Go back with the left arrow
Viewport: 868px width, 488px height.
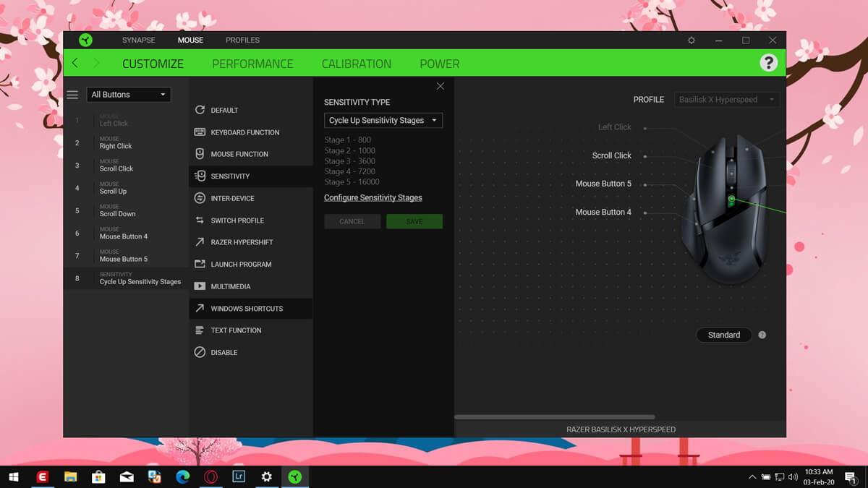(x=75, y=64)
